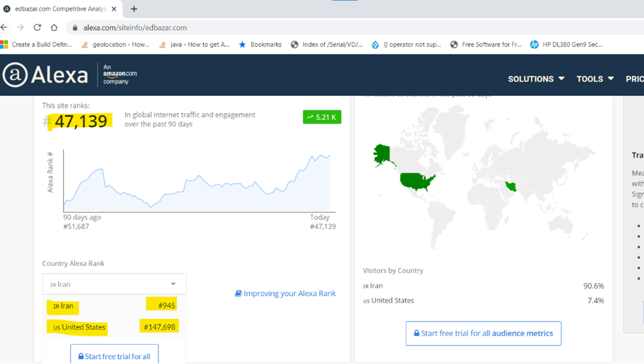
Task: Select United States rank row
Action: coord(114,327)
